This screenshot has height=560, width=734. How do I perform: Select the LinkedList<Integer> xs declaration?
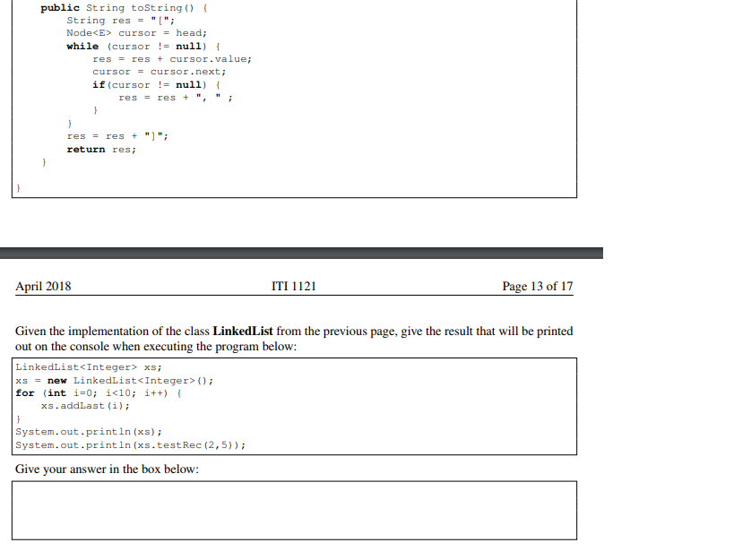pos(91,367)
